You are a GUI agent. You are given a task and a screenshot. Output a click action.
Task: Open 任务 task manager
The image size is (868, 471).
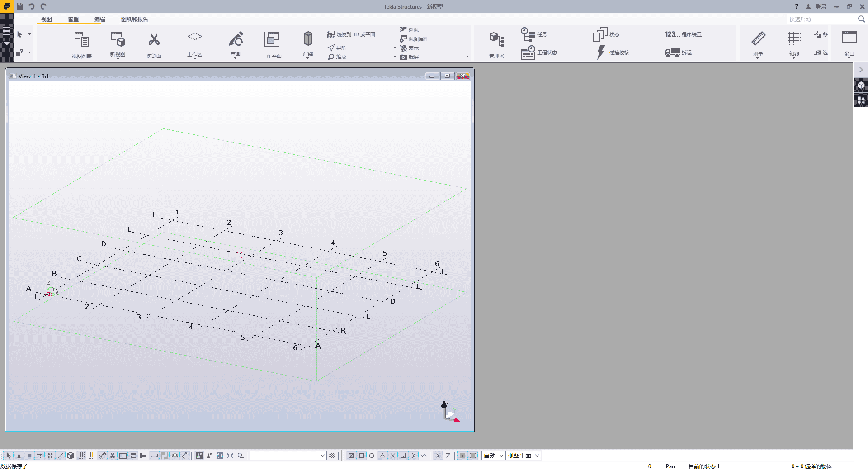click(534, 34)
